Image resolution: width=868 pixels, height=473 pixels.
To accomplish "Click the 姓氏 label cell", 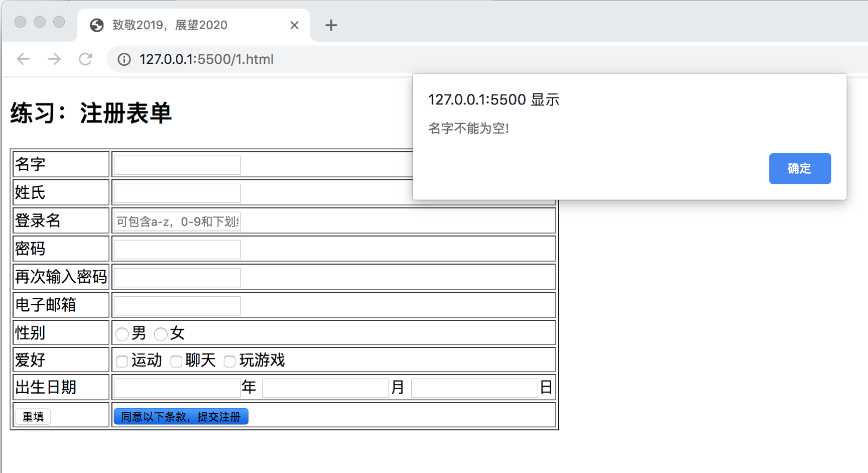I will [61, 192].
